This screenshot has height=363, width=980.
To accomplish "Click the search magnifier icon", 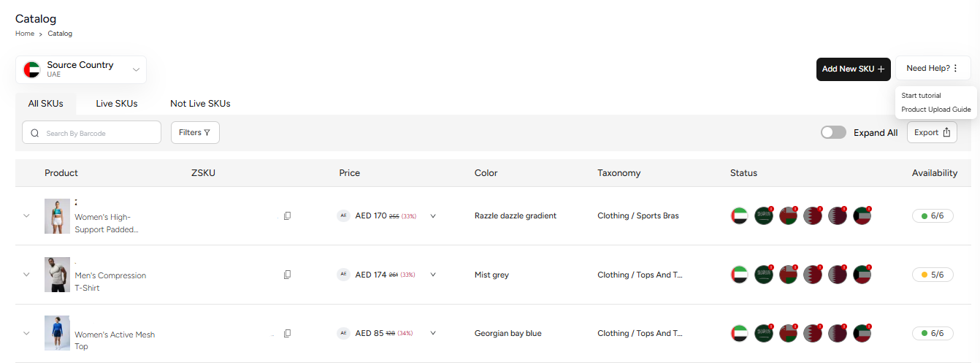I will 34,133.
